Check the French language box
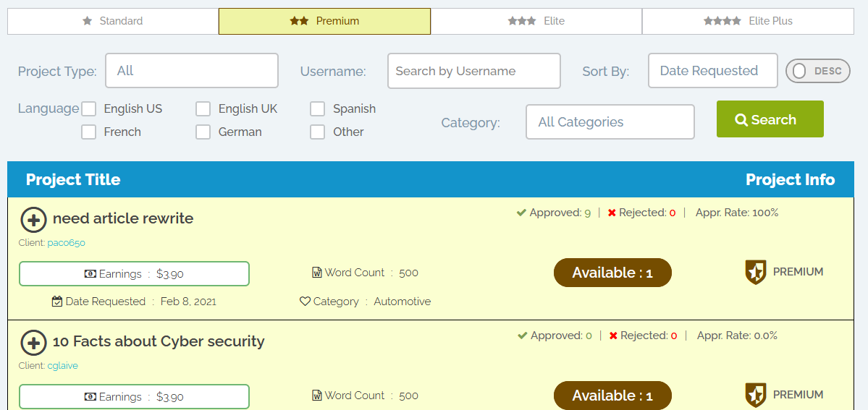The image size is (868, 410). point(88,132)
